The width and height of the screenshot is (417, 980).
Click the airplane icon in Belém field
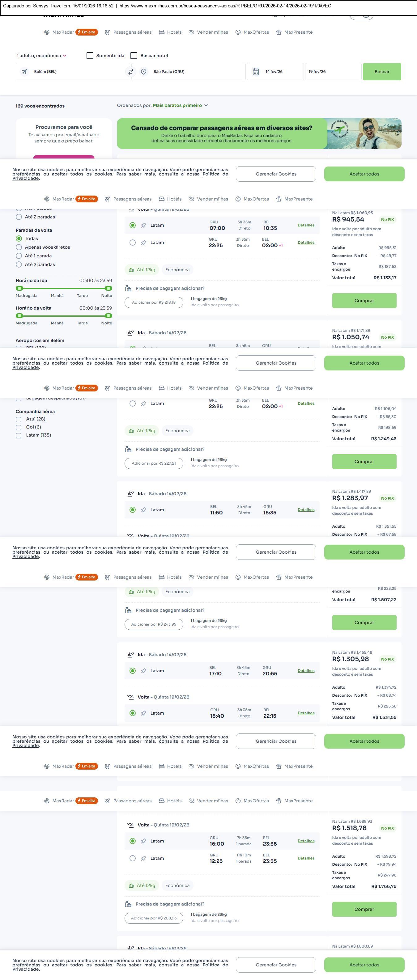click(24, 71)
